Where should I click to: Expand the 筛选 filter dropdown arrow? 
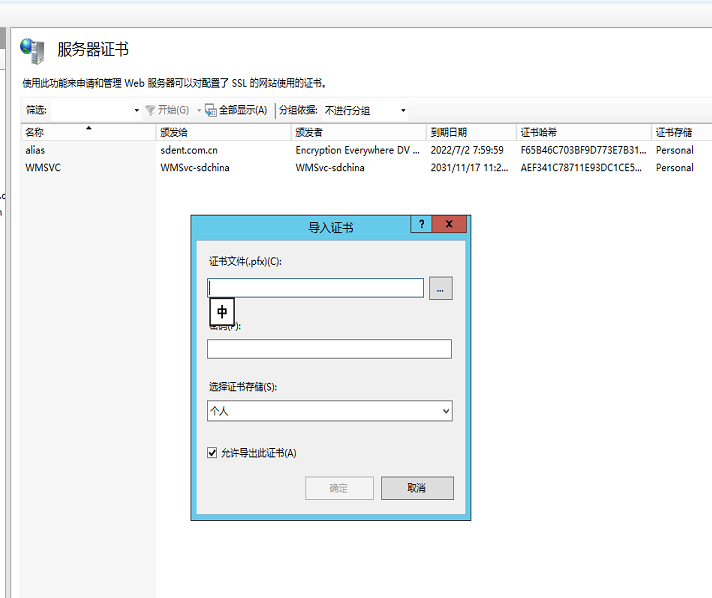[137, 110]
